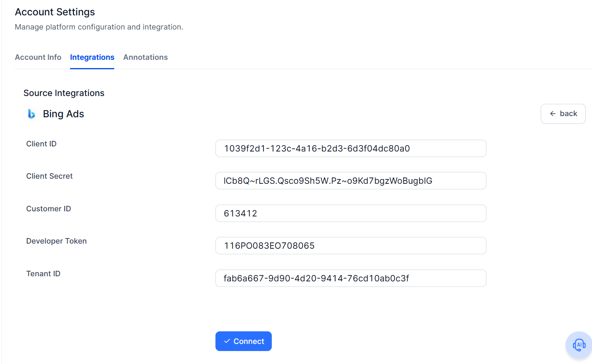Click the Developer Token label
The height and width of the screenshot is (364, 592).
[x=56, y=241]
